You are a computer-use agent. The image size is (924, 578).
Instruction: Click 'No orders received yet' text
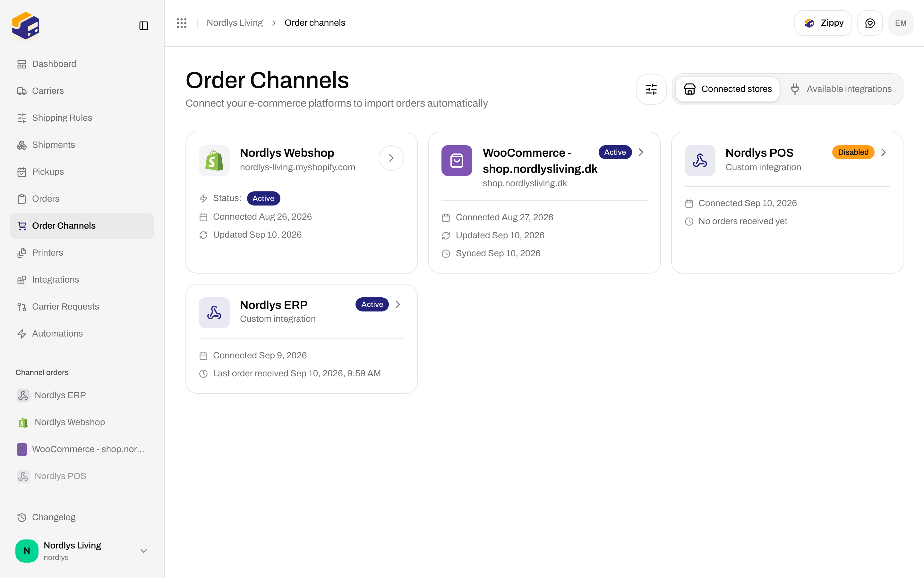[x=743, y=221]
